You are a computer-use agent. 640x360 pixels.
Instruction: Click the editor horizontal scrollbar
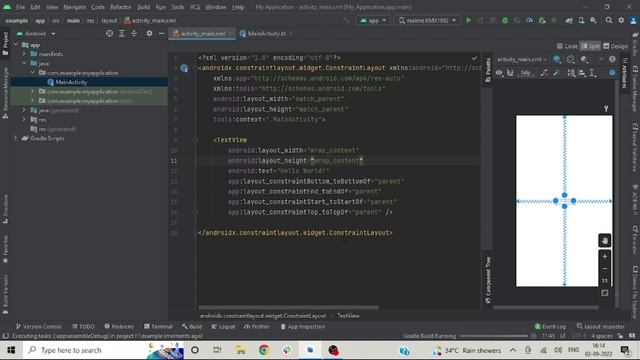click(288, 307)
